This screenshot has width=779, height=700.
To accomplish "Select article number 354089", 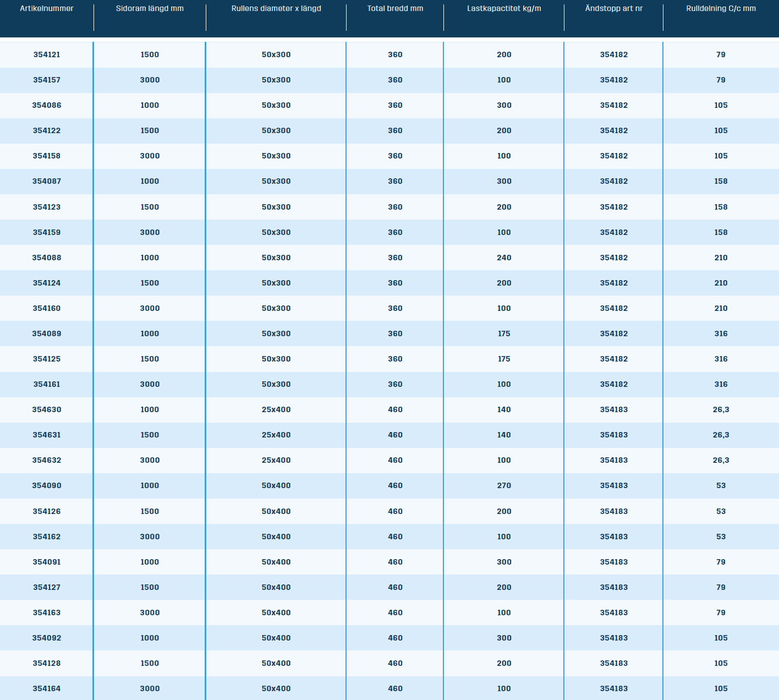I will click(47, 334).
